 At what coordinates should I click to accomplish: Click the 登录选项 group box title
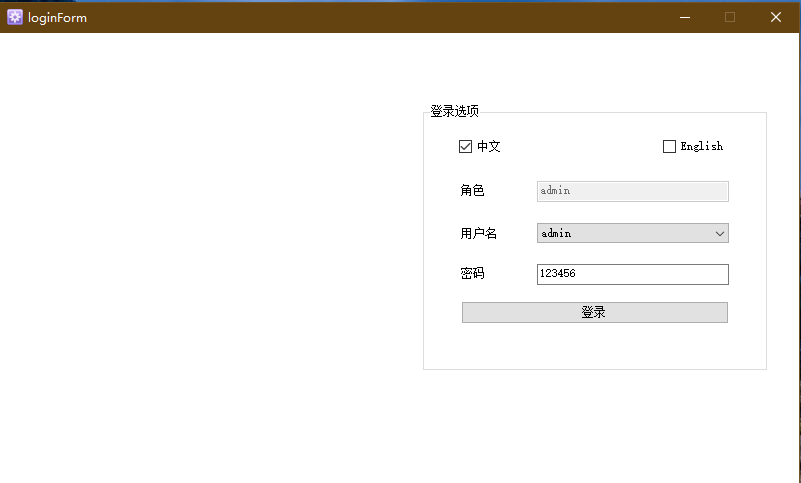[454, 112]
